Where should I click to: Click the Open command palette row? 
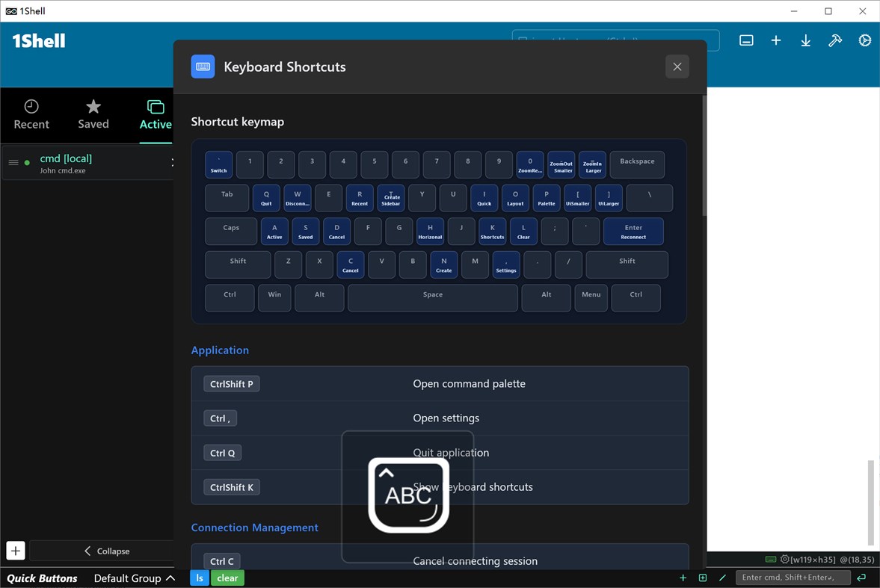click(440, 384)
